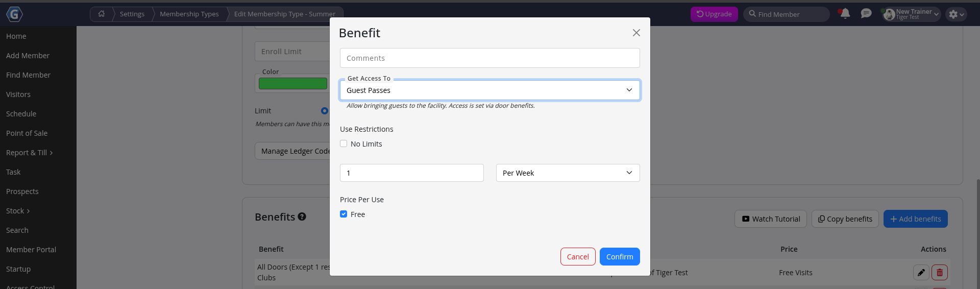
Task: Click the home icon in the breadcrumb
Action: (x=102, y=14)
